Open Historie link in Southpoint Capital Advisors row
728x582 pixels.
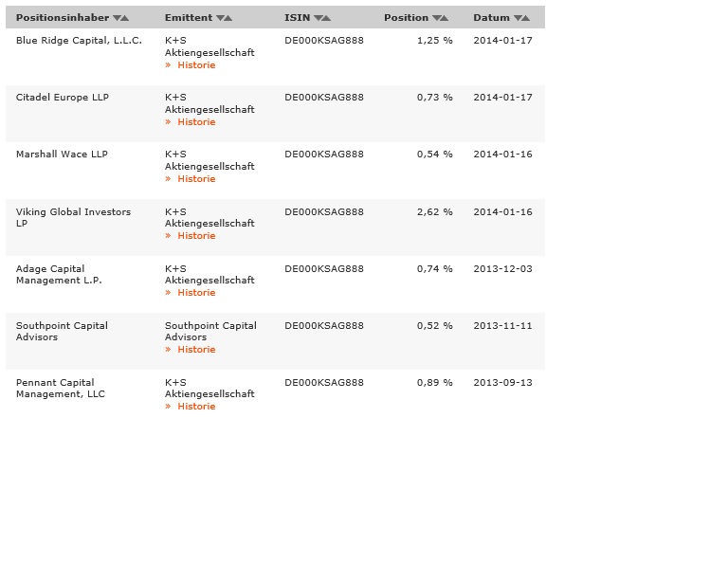196,350
